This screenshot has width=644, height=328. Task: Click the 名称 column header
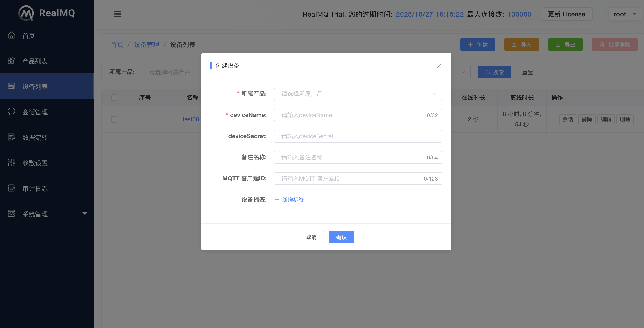coord(192,98)
